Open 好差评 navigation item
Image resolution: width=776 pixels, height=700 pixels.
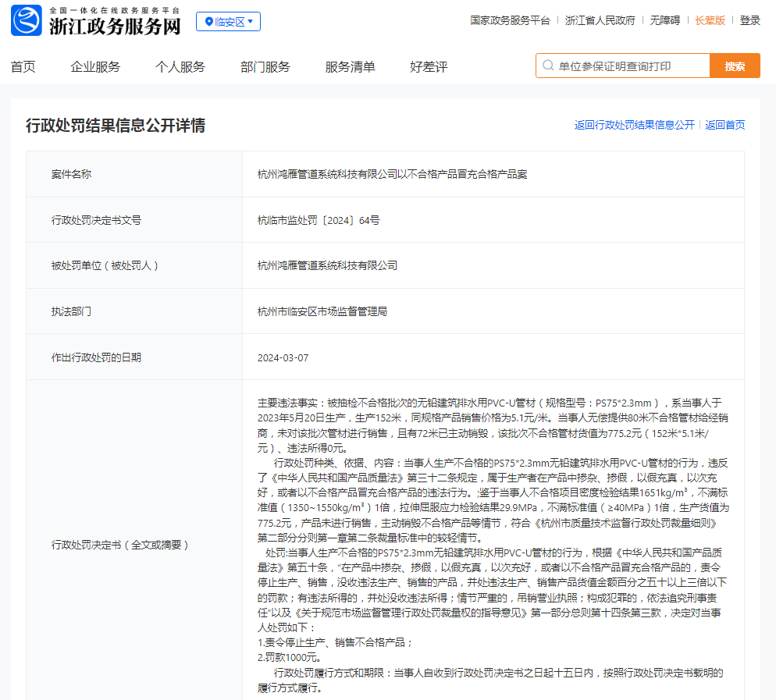[x=429, y=67]
